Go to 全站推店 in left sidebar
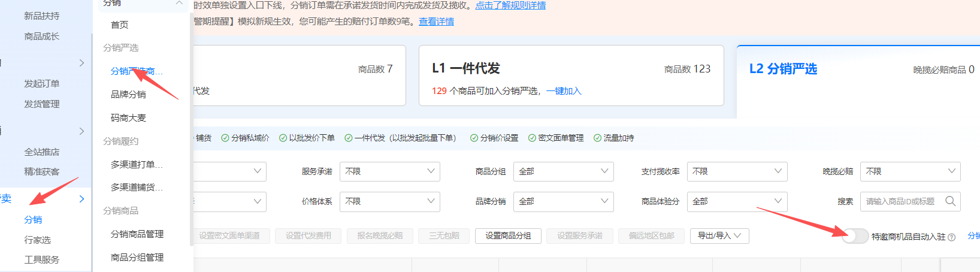 pyautogui.click(x=42, y=152)
